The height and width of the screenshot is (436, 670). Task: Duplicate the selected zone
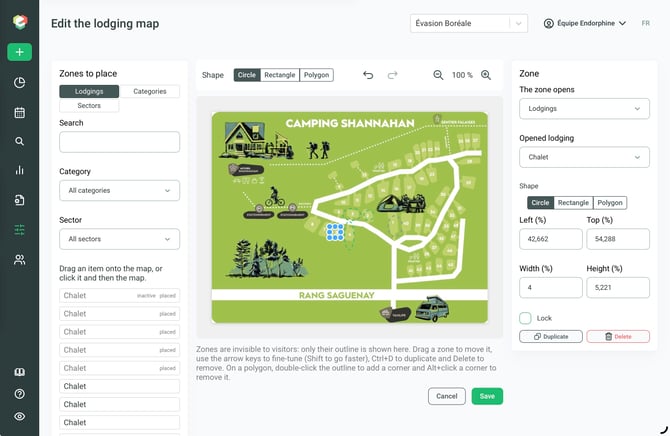point(551,336)
